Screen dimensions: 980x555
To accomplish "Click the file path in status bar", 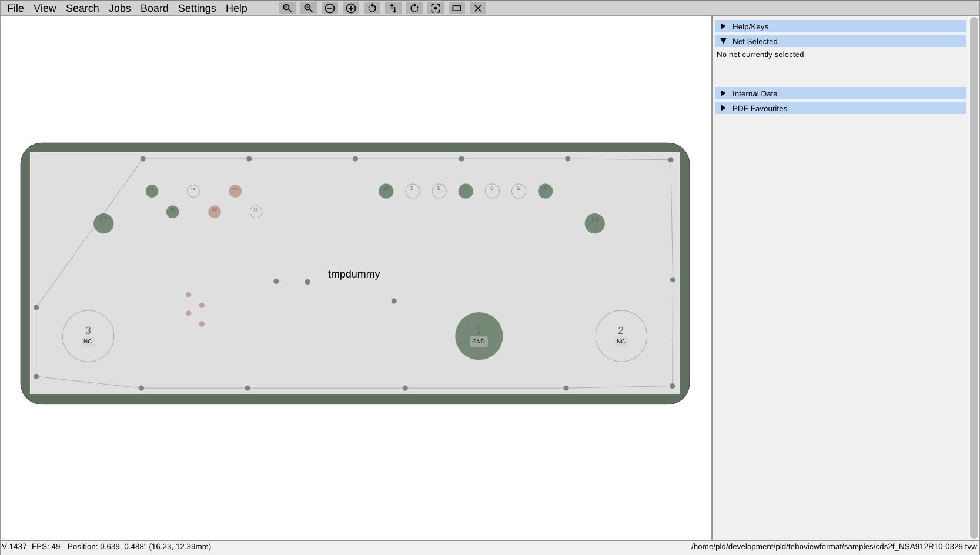I will click(x=834, y=547).
